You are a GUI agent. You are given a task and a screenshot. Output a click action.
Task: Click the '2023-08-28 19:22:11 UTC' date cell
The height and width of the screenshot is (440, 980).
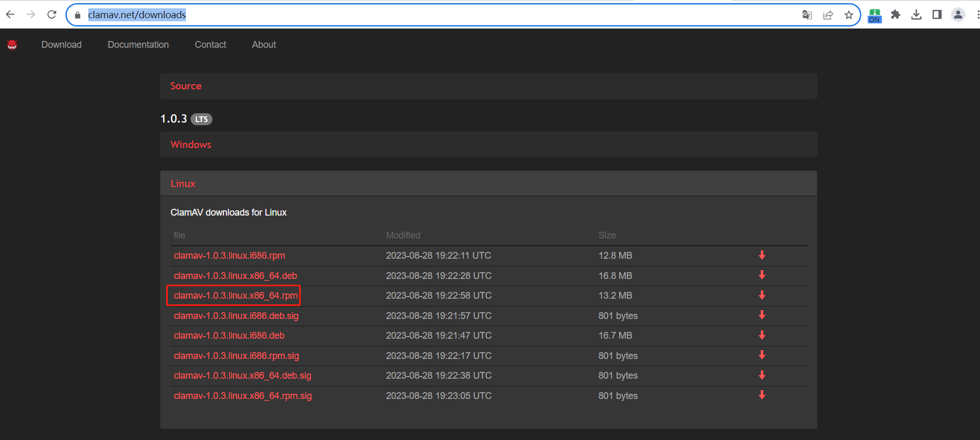click(438, 256)
